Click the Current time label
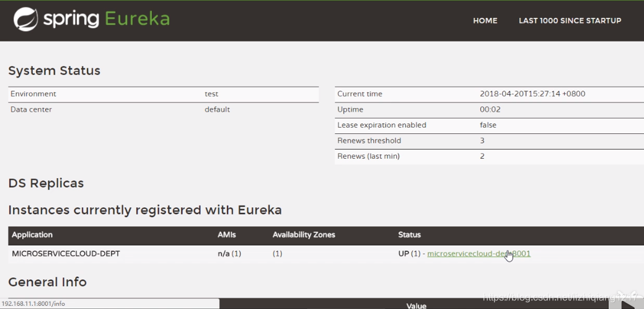 point(359,94)
